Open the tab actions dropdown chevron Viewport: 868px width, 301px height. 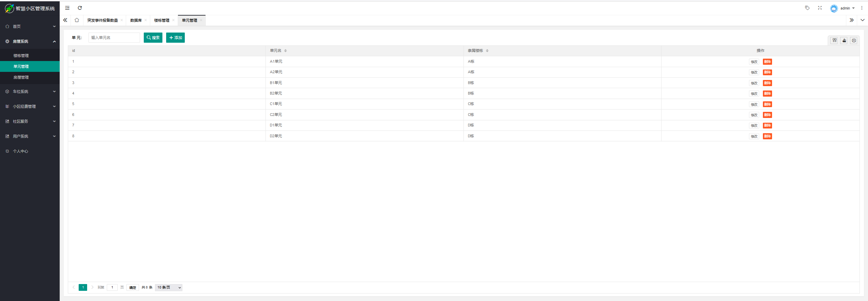(863, 20)
